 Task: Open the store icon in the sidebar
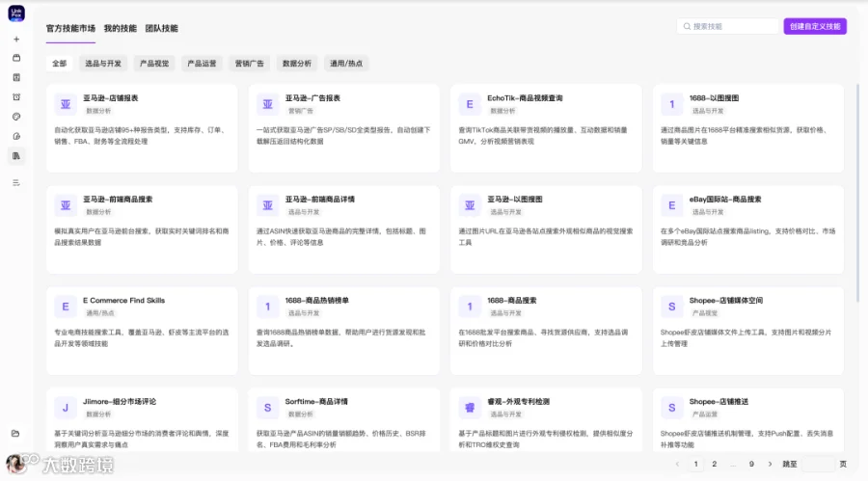16,58
